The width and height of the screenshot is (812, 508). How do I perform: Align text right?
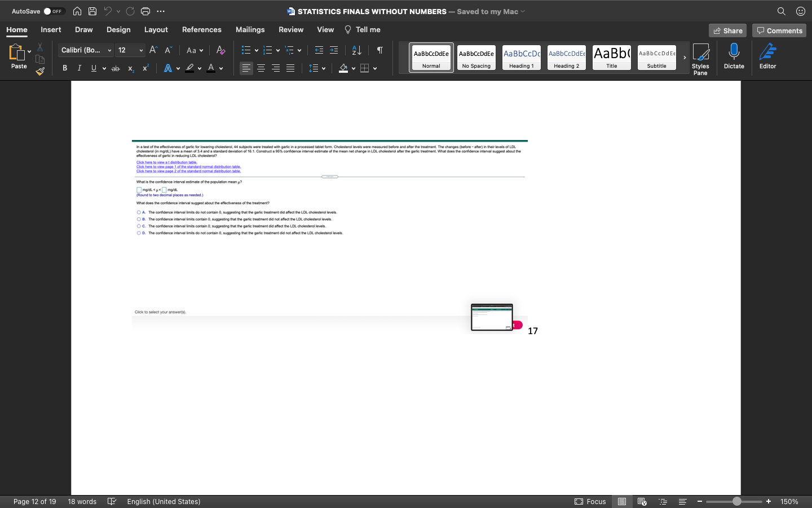click(x=276, y=68)
